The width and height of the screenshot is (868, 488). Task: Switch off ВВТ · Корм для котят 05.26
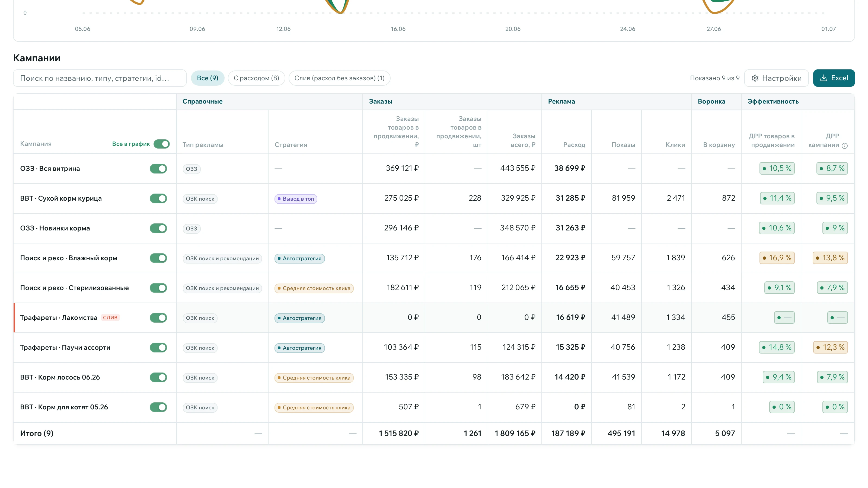pyautogui.click(x=158, y=407)
